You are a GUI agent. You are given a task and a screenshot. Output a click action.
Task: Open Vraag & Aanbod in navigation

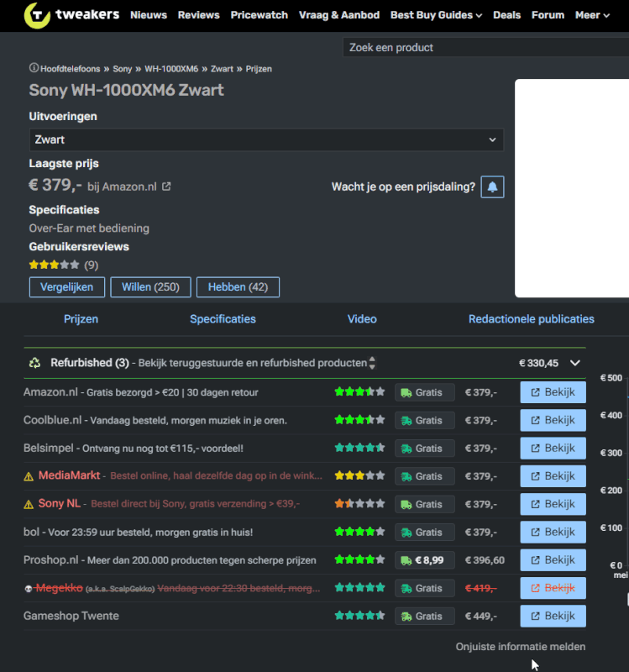tap(339, 15)
